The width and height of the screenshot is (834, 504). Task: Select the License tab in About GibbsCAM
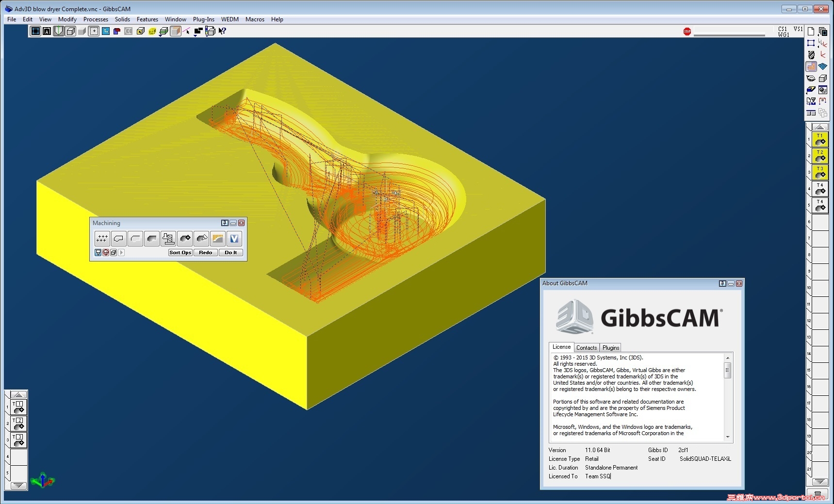pos(561,347)
